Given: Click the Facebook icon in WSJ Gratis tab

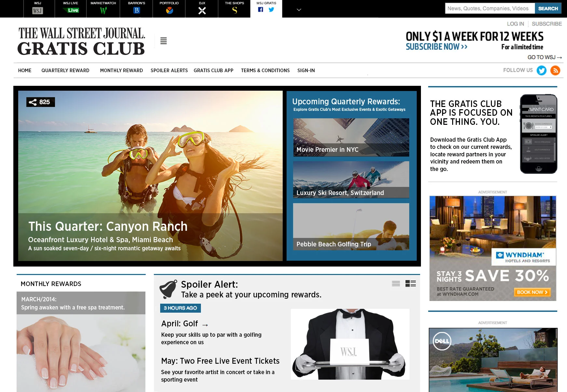Looking at the screenshot, I should coord(261,10).
